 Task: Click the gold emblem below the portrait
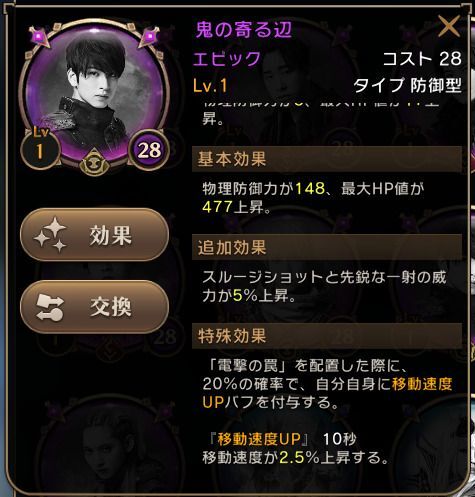[x=94, y=162]
